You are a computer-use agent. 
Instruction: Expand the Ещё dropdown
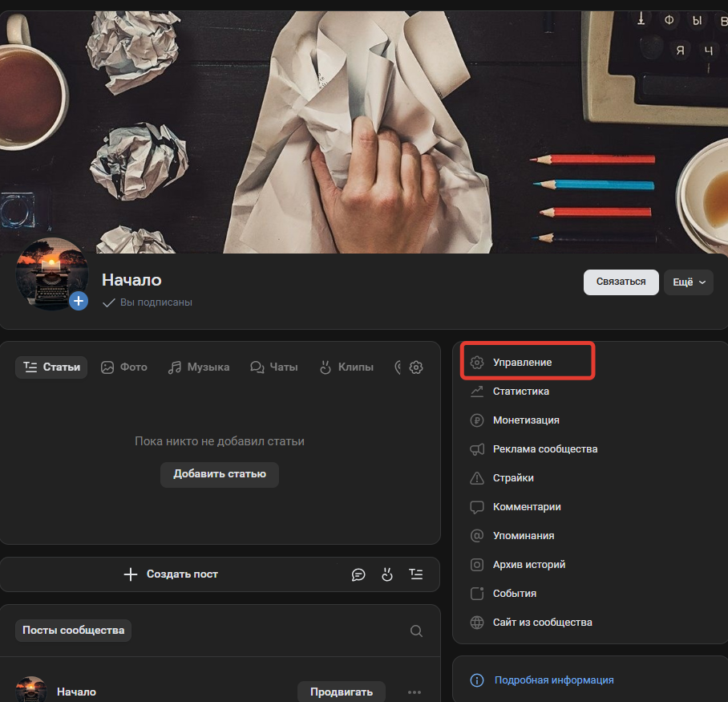[688, 282]
